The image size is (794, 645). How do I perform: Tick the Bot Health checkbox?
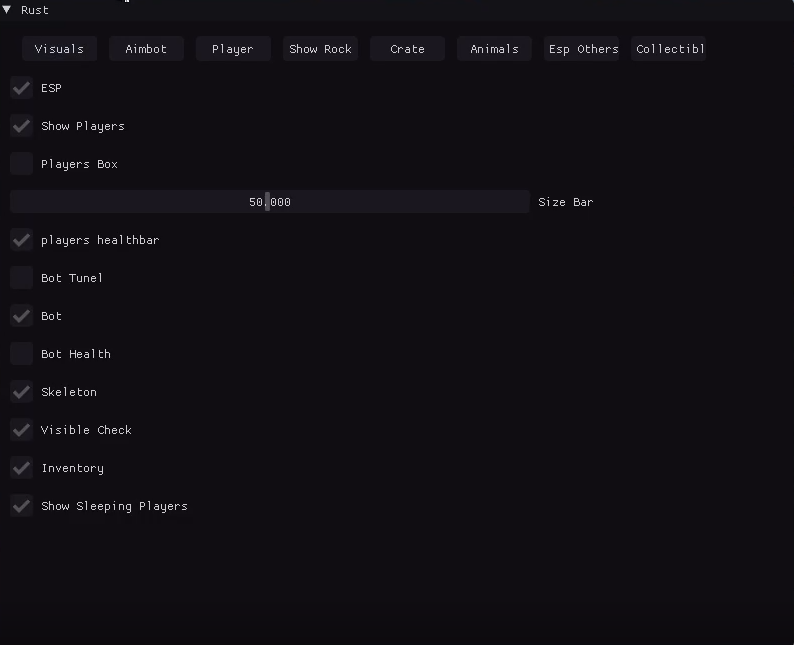[21, 354]
